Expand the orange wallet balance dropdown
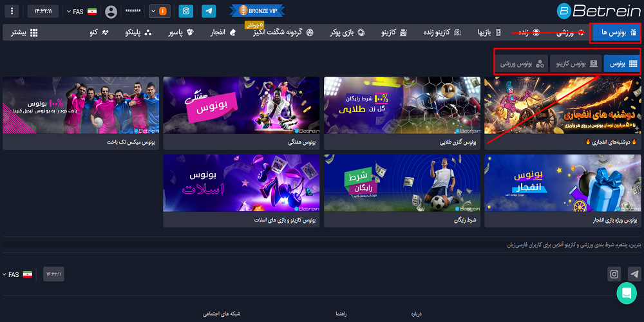Viewport: 644px width, 322px height. coord(160,11)
